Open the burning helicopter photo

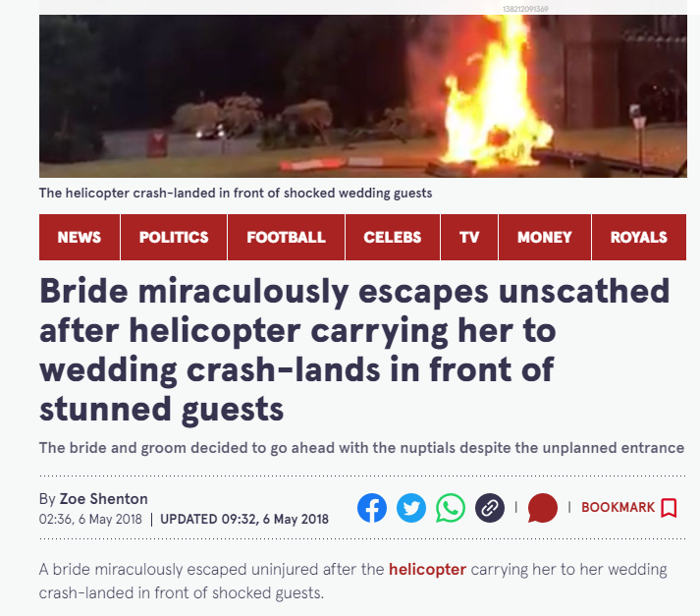coord(363,96)
